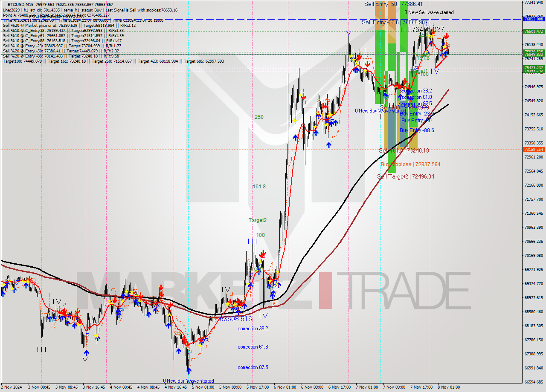Click the '3 Nov 16:45' time axis label
546x392 pixels.
[x=93, y=387]
